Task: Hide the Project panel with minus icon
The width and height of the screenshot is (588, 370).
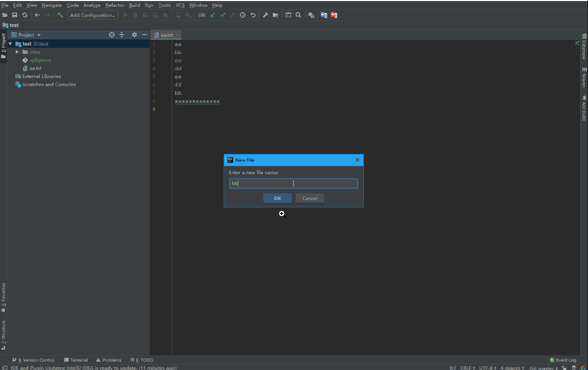Action: click(x=145, y=35)
